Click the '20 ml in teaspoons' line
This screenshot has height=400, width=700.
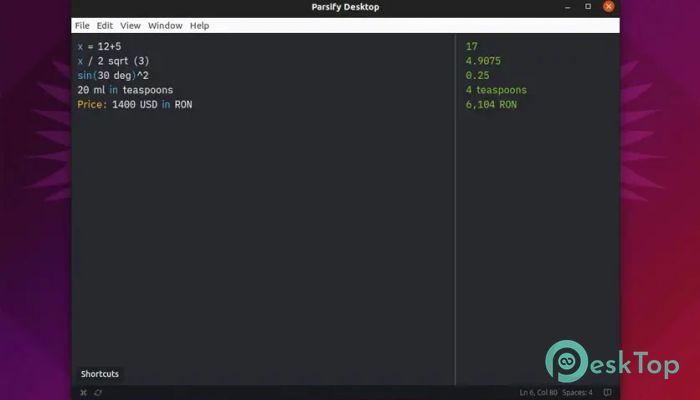coord(125,90)
